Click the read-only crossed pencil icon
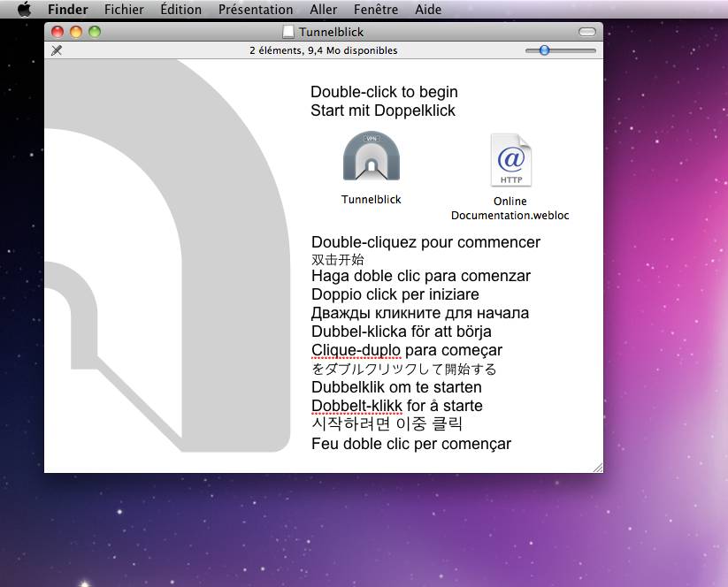728x587 pixels. [x=57, y=50]
